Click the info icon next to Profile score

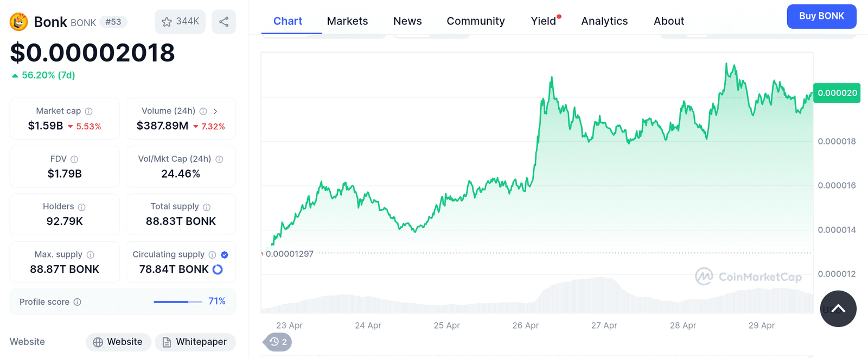tap(78, 302)
